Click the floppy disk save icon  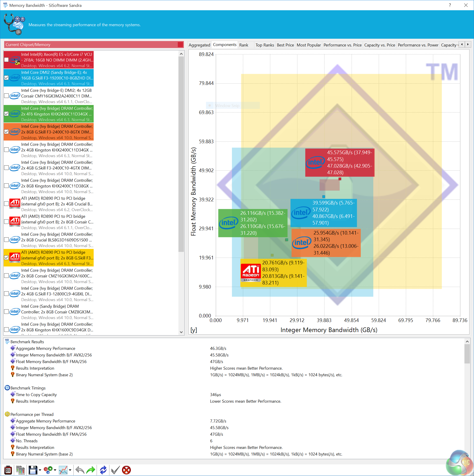point(33,470)
